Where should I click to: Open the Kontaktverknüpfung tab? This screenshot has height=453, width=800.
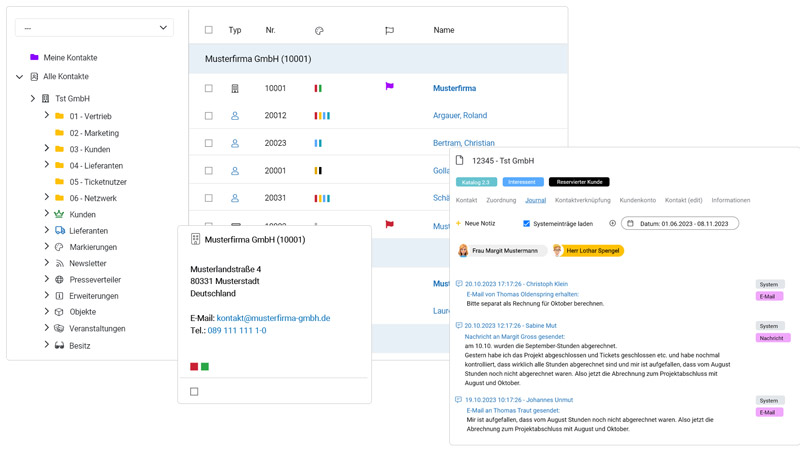pyautogui.click(x=583, y=200)
